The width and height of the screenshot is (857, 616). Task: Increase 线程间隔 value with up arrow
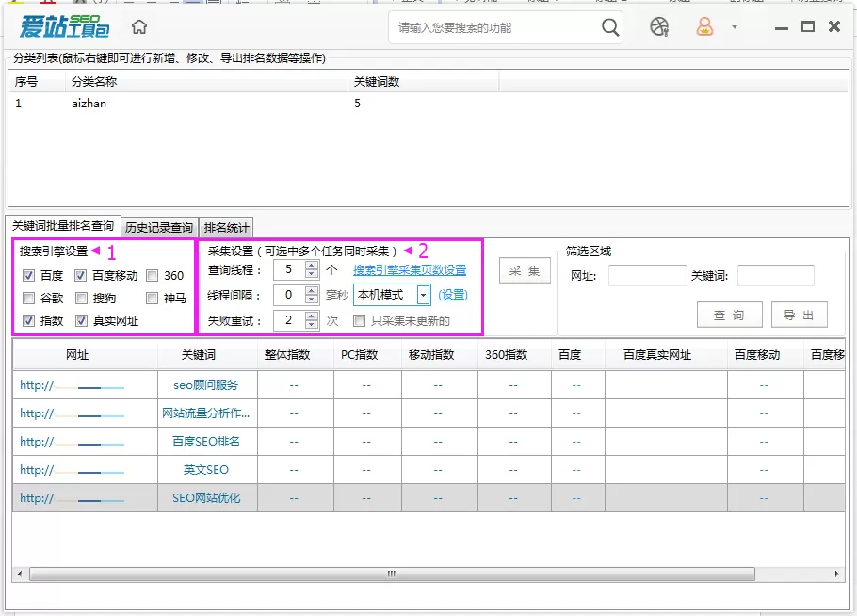coord(312,291)
